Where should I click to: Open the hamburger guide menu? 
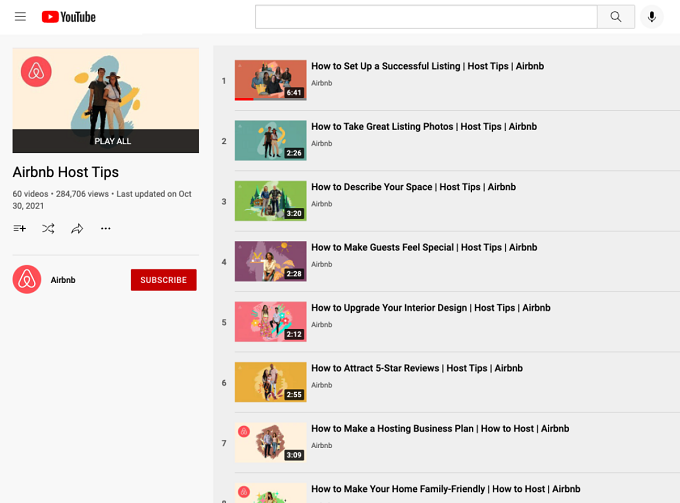pos(20,16)
